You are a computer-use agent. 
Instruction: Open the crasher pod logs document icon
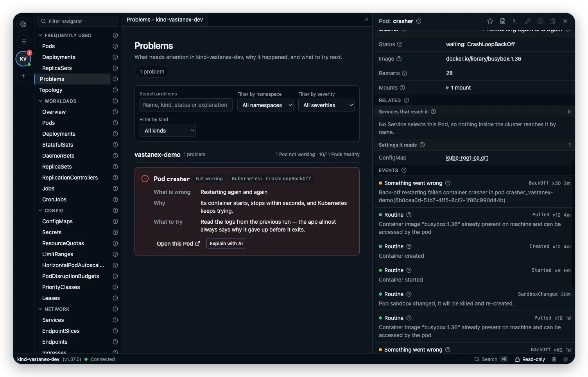click(503, 21)
